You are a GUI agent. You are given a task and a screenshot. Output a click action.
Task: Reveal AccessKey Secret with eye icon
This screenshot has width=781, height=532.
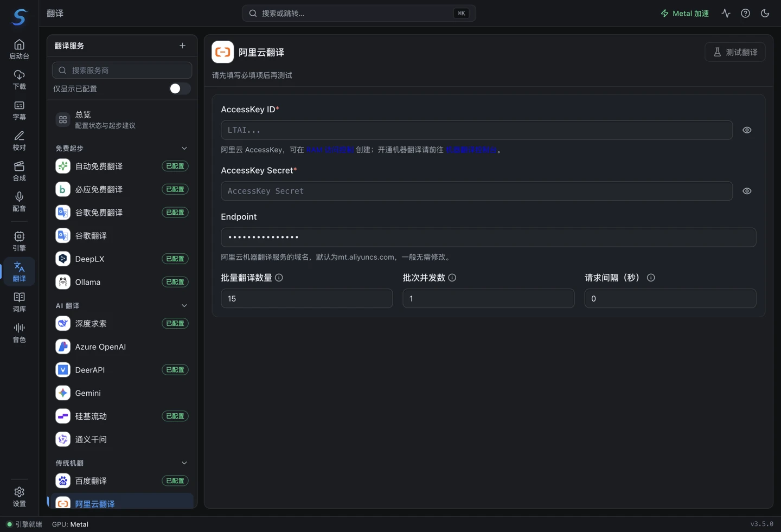[747, 191]
